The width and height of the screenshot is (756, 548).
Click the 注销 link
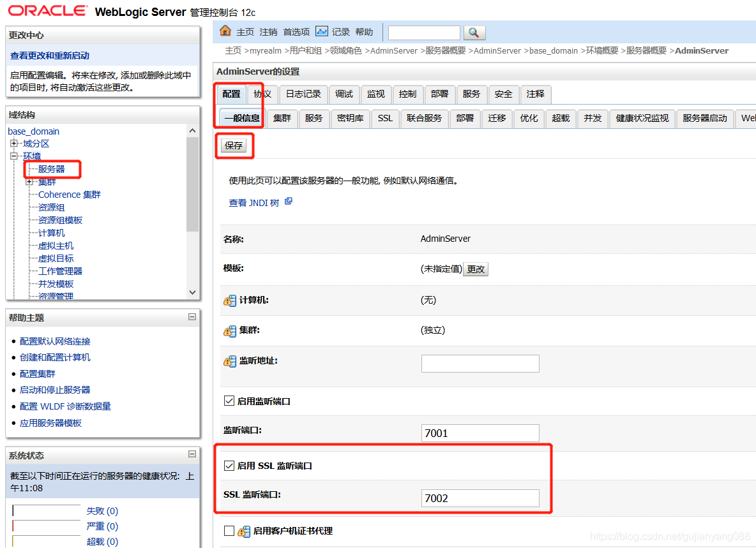click(269, 33)
